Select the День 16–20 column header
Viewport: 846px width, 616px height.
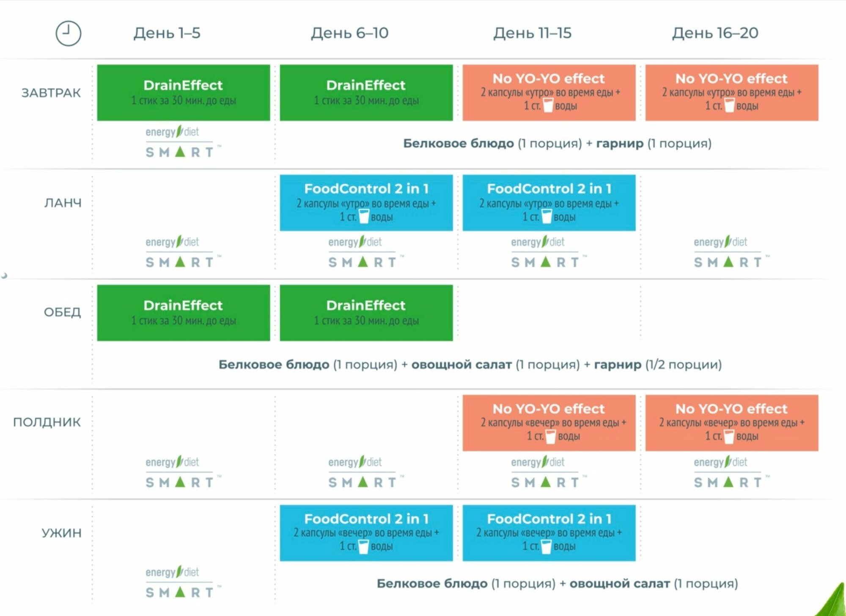pos(715,33)
